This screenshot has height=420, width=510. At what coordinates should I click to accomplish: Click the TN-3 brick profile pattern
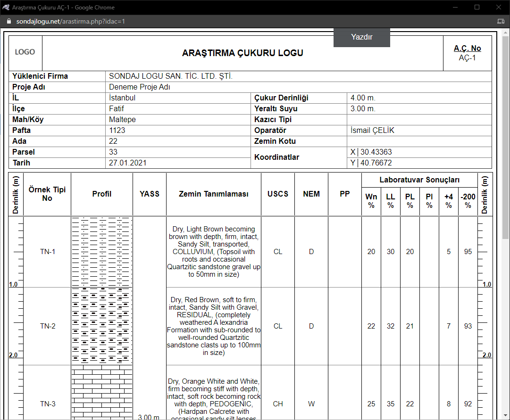pos(102,392)
